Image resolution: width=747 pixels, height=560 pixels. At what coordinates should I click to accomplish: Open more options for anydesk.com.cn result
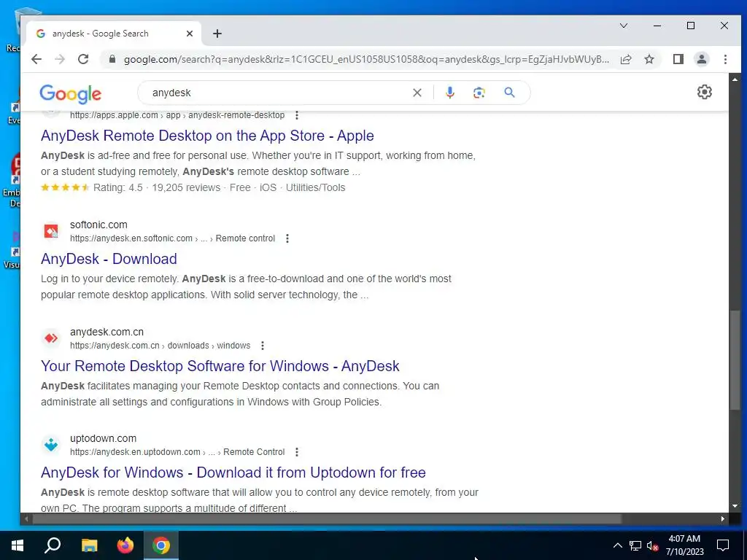(263, 346)
